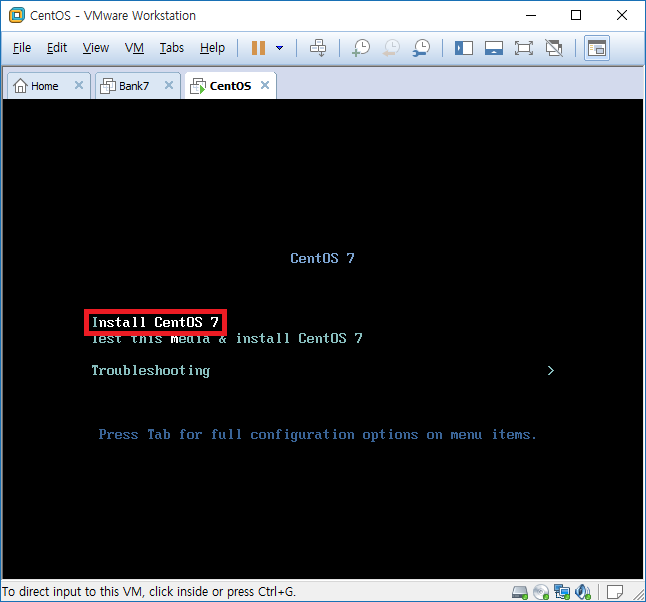Viewport: 646px width, 602px height.
Task: Minimize the VMware Workstation window
Action: (531, 16)
